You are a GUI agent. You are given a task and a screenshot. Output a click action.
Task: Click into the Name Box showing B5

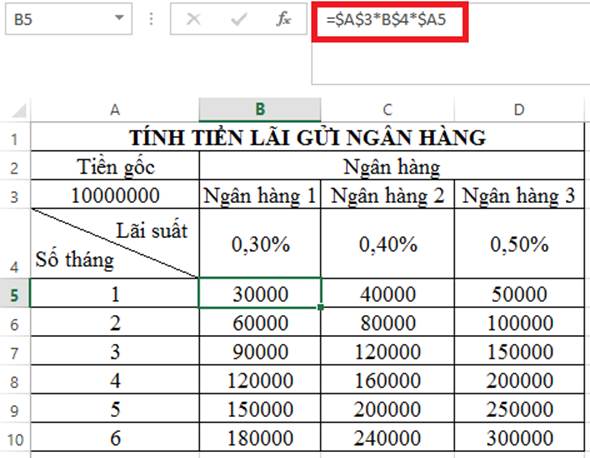click(x=60, y=19)
